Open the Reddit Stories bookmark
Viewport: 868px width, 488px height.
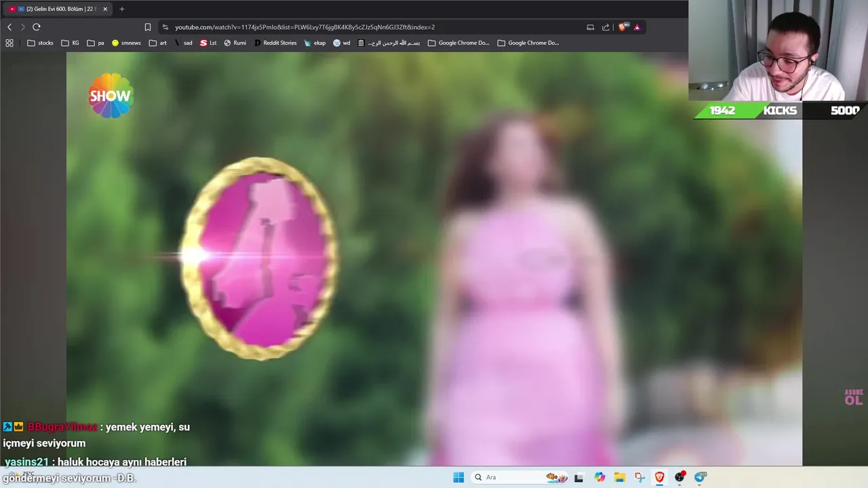275,43
